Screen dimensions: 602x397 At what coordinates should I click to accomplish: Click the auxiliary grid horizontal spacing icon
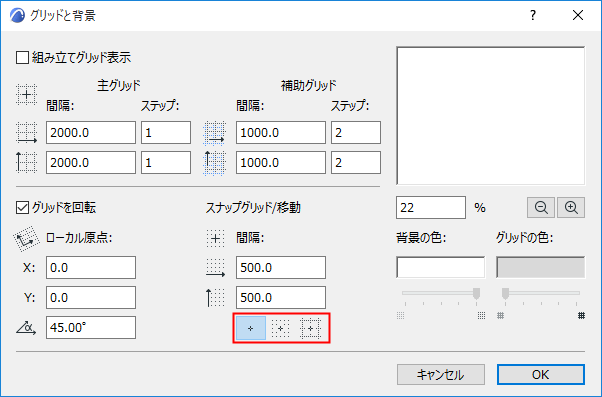[x=214, y=133]
